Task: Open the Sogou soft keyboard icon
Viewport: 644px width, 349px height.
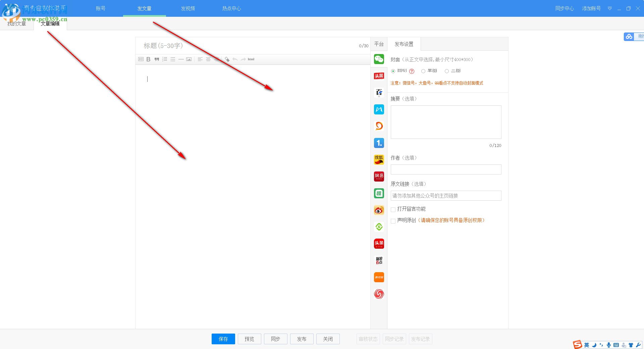Action: point(616,345)
